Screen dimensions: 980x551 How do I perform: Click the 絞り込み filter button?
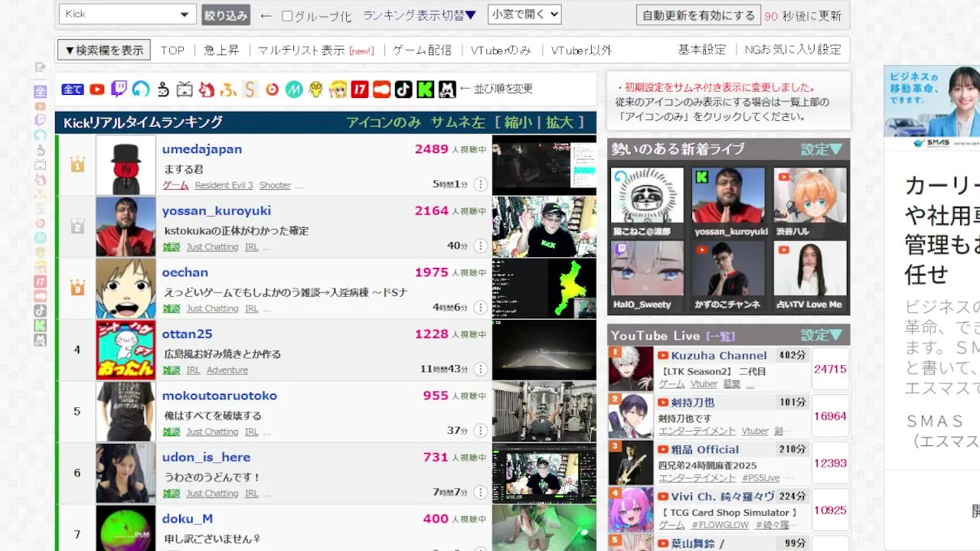(x=226, y=15)
